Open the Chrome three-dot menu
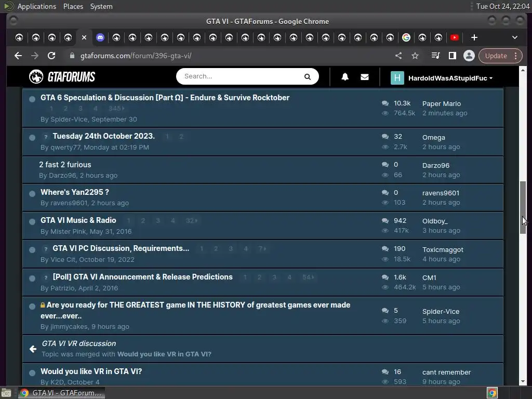The image size is (532, 399). (x=516, y=56)
